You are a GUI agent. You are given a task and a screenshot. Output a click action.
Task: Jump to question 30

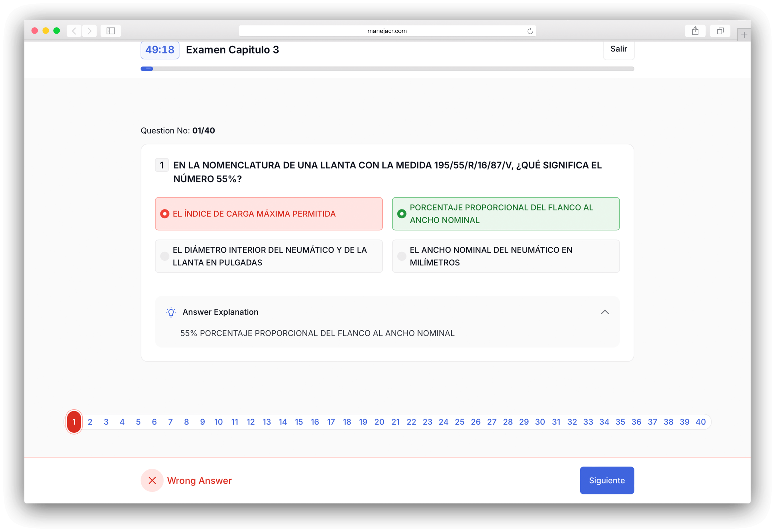[x=540, y=422]
